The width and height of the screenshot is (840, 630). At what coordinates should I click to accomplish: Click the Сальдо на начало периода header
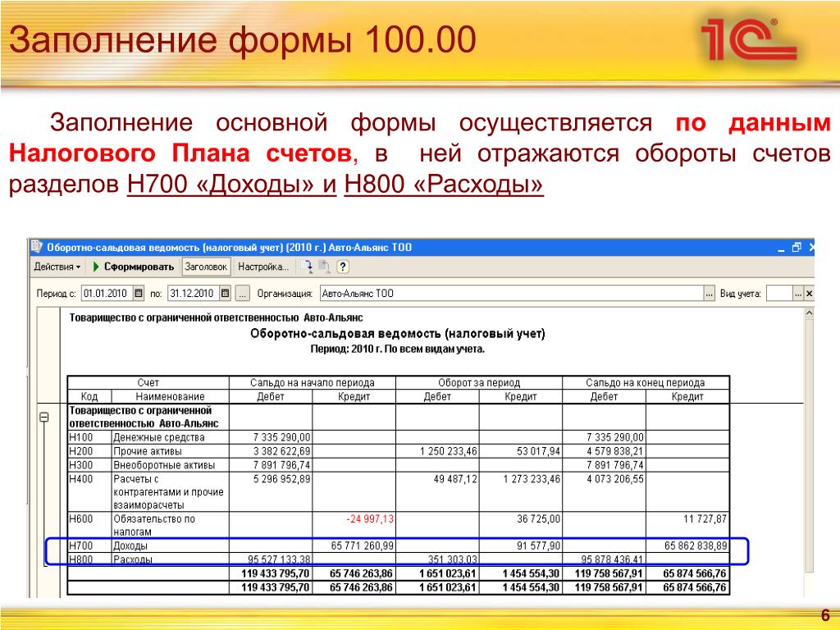click(313, 383)
